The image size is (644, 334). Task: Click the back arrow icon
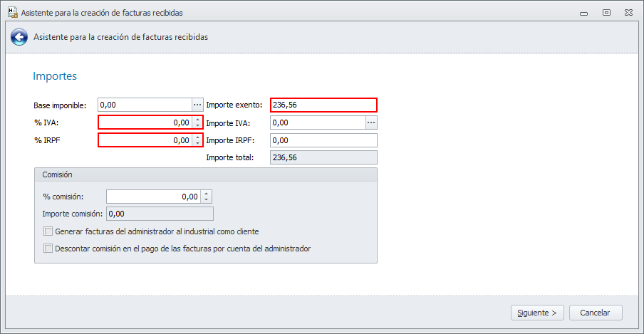point(19,37)
